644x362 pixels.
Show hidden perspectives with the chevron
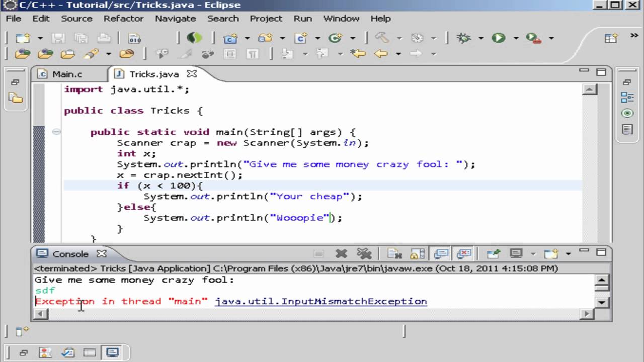[x=634, y=36]
